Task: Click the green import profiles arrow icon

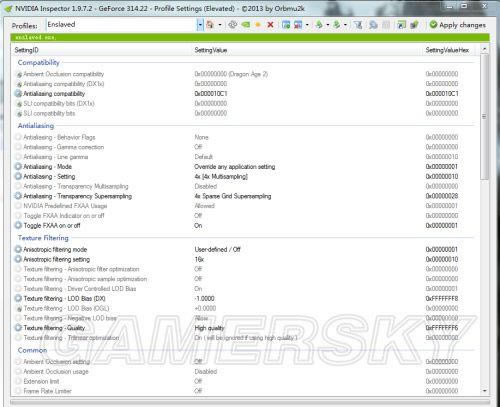Action: pyautogui.click(x=337, y=25)
